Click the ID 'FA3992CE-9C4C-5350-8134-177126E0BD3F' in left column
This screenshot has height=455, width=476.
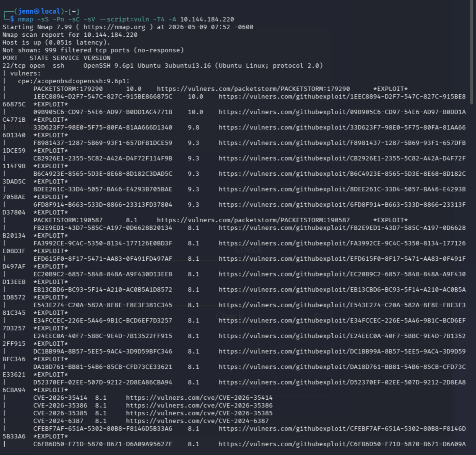pos(103,243)
